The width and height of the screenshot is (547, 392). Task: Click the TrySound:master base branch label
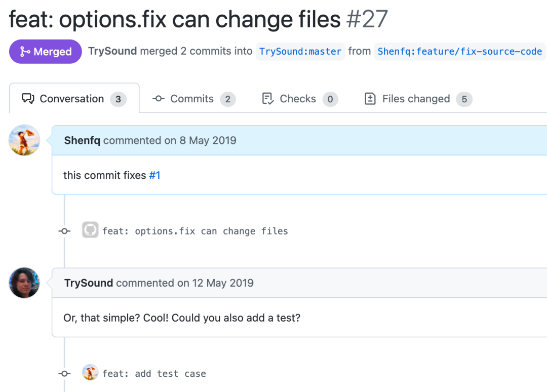[x=300, y=52]
